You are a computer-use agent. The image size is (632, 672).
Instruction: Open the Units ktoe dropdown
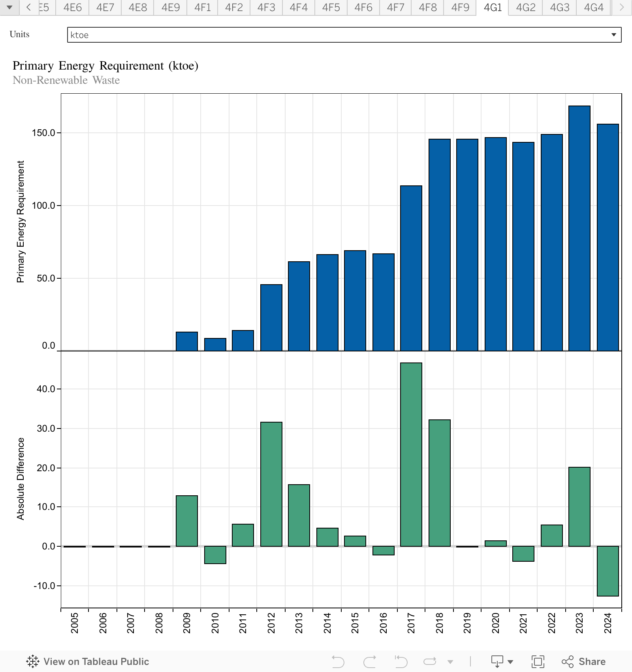(344, 35)
